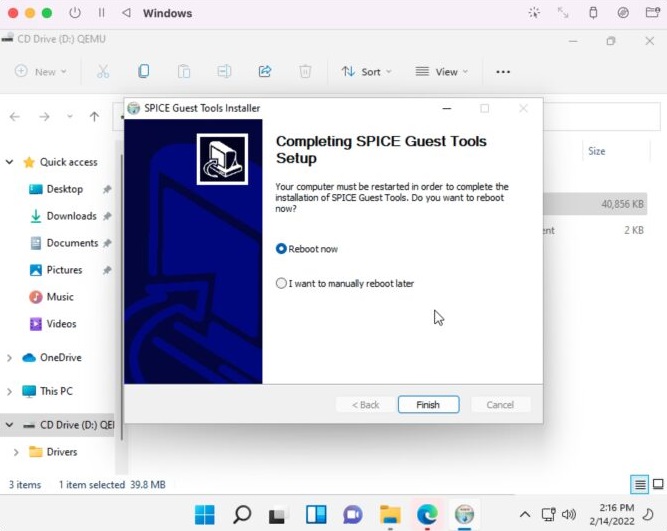Click the Paste clipboard icon
The width and height of the screenshot is (667, 531).
(x=184, y=71)
